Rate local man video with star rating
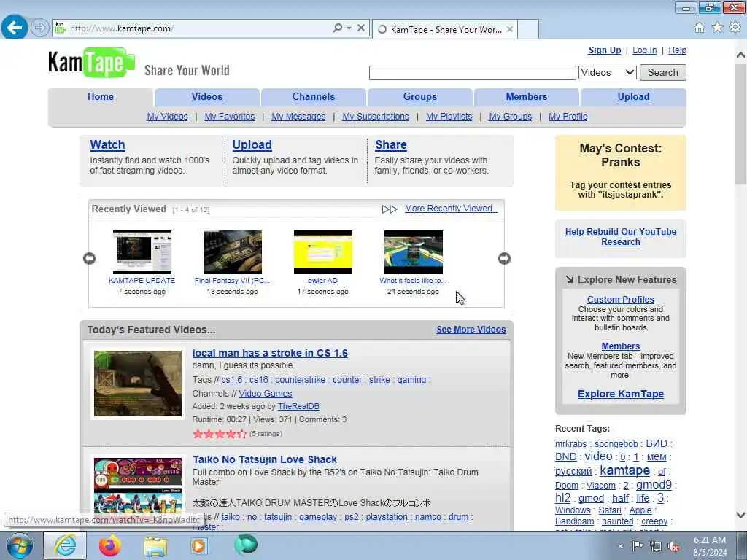This screenshot has width=747, height=560. (x=220, y=434)
